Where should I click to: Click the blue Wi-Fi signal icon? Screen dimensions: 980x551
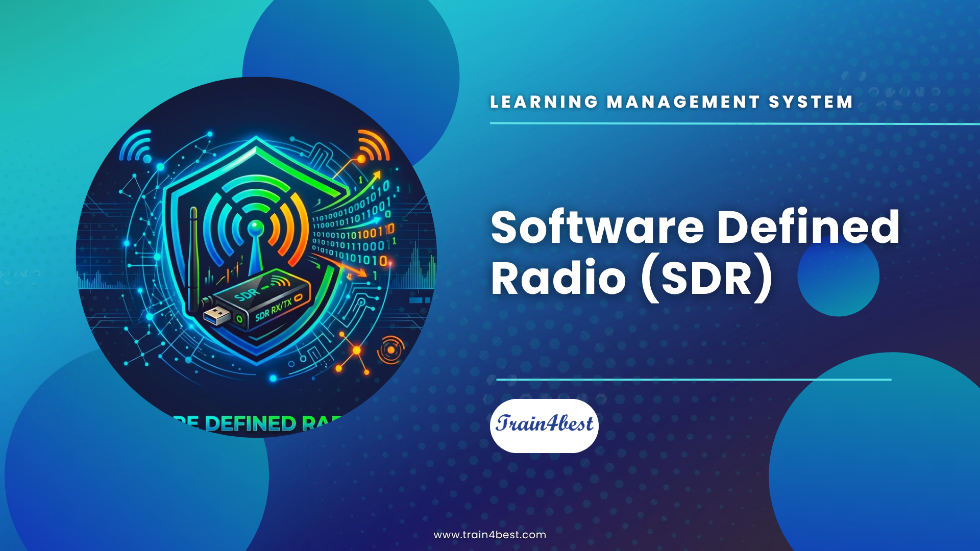click(x=137, y=146)
